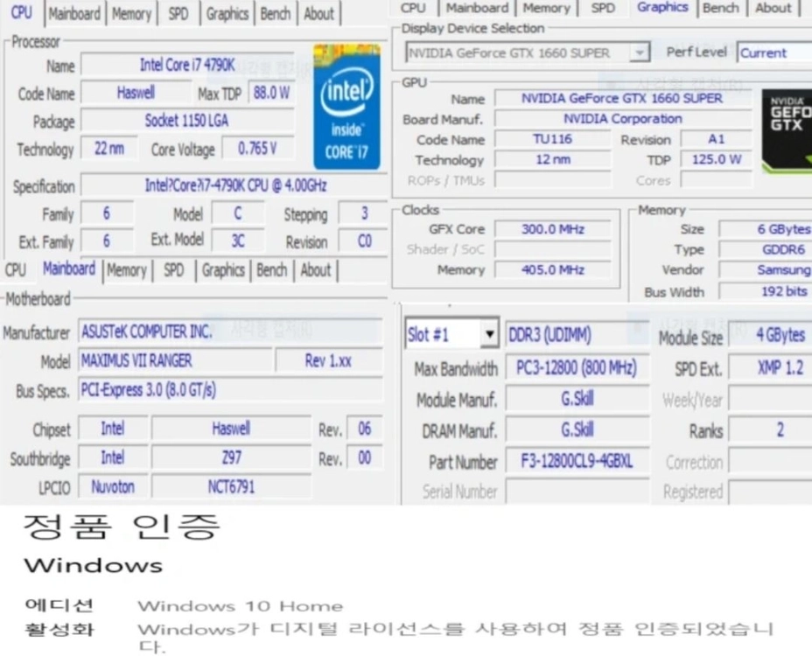Viewport: 812px width, 656px height.
Task: Open SPD tab in CPU panel
Action: pos(178,13)
